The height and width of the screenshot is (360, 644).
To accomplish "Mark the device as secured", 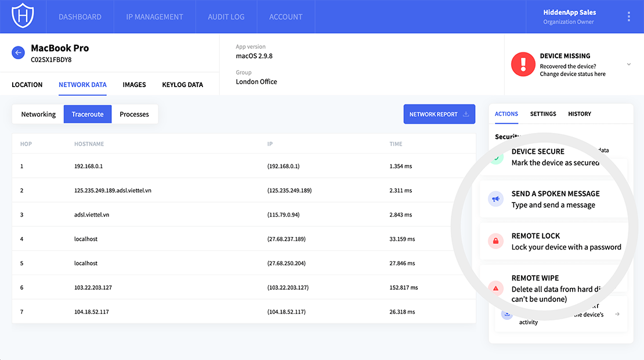I will pyautogui.click(x=555, y=157).
